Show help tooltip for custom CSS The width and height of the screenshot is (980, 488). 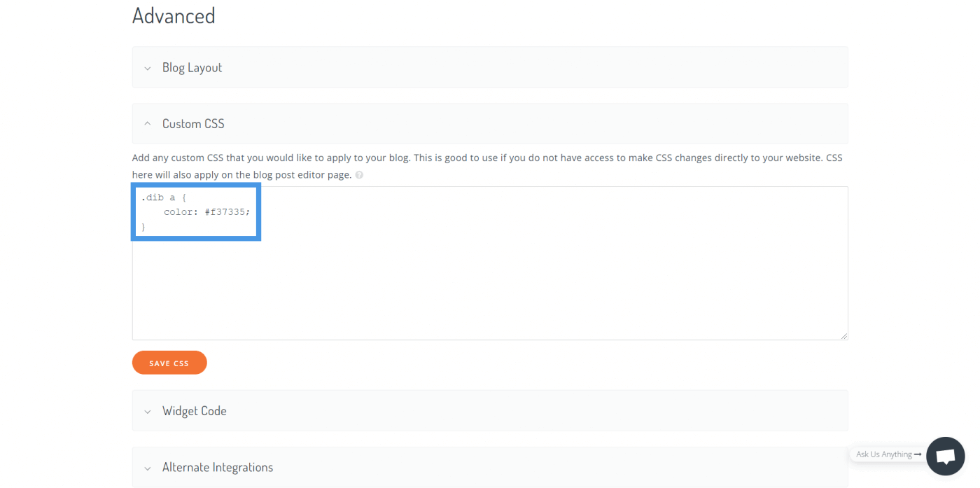point(359,175)
